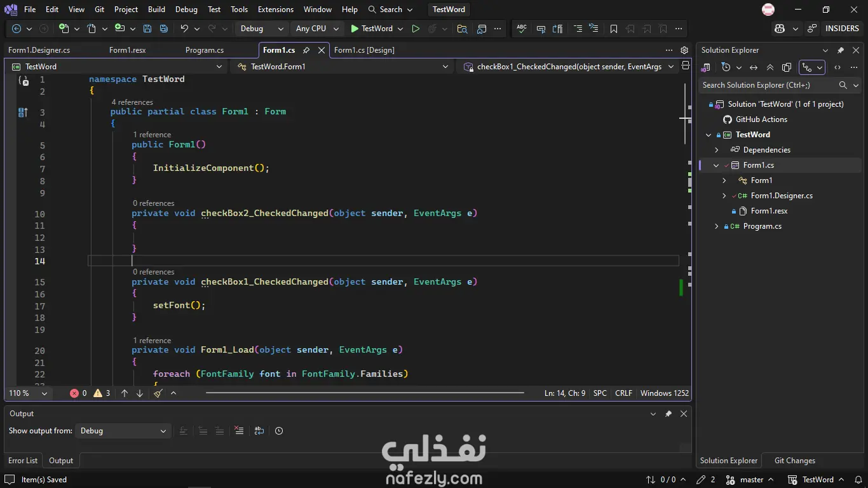Click the code cleanup broom icon
The width and height of the screenshot is (868, 488).
pos(158,393)
